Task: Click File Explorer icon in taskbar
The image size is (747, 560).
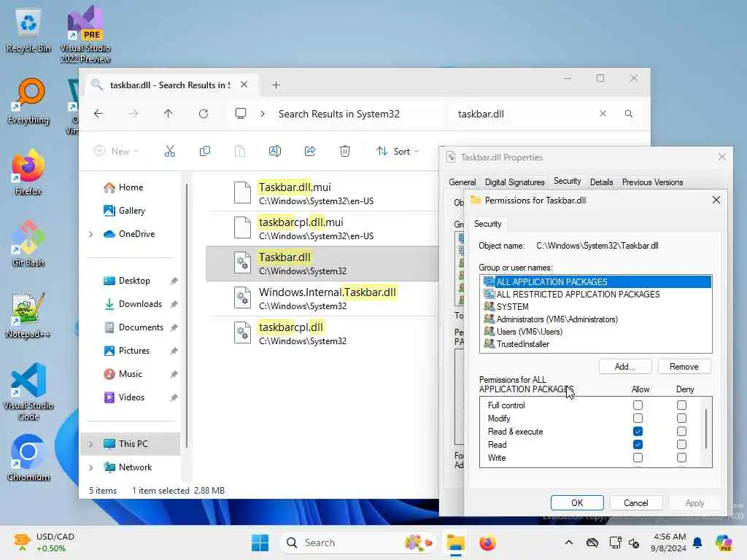Action: coord(455,542)
